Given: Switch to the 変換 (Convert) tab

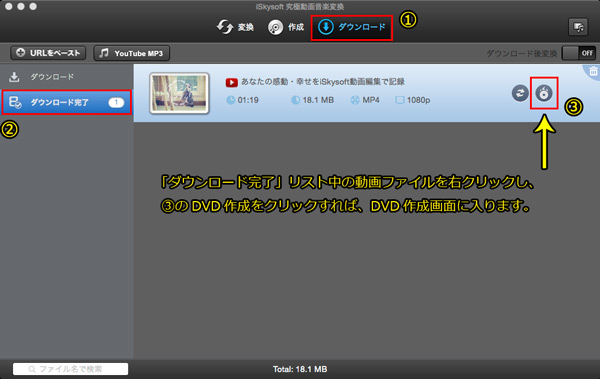Looking at the screenshot, I should click(x=235, y=27).
